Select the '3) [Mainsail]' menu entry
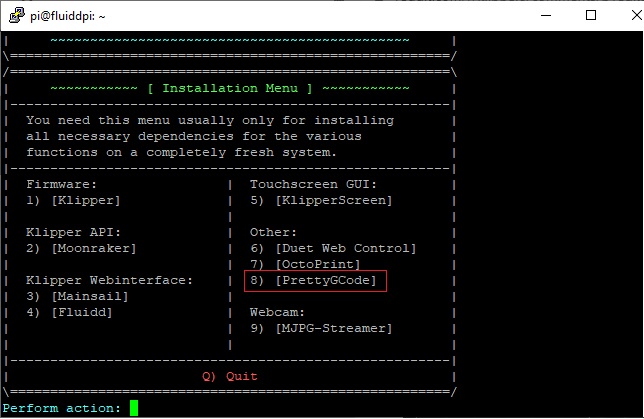 77,297
